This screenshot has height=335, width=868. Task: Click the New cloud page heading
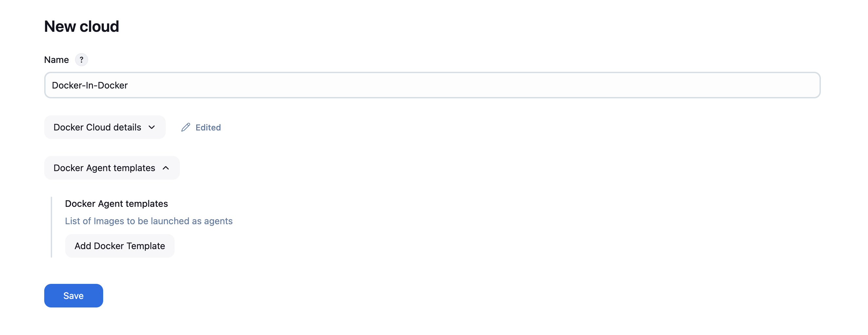click(x=82, y=26)
